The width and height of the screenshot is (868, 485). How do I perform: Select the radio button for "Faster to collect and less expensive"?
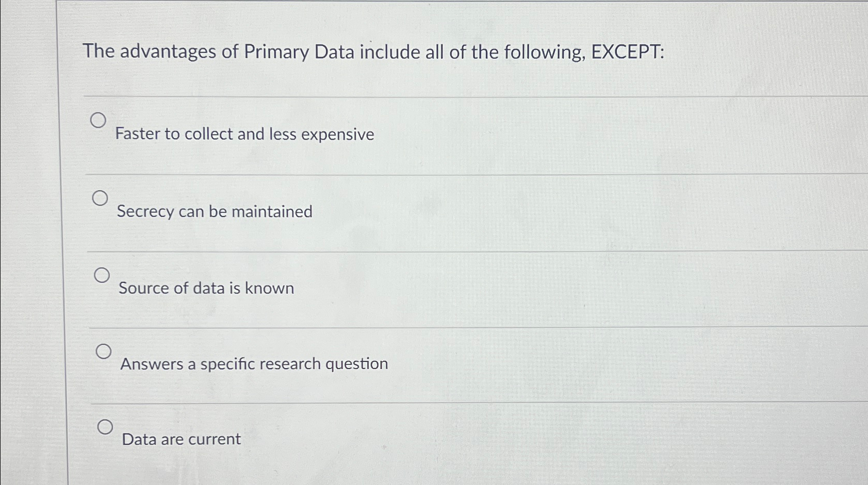click(98, 121)
